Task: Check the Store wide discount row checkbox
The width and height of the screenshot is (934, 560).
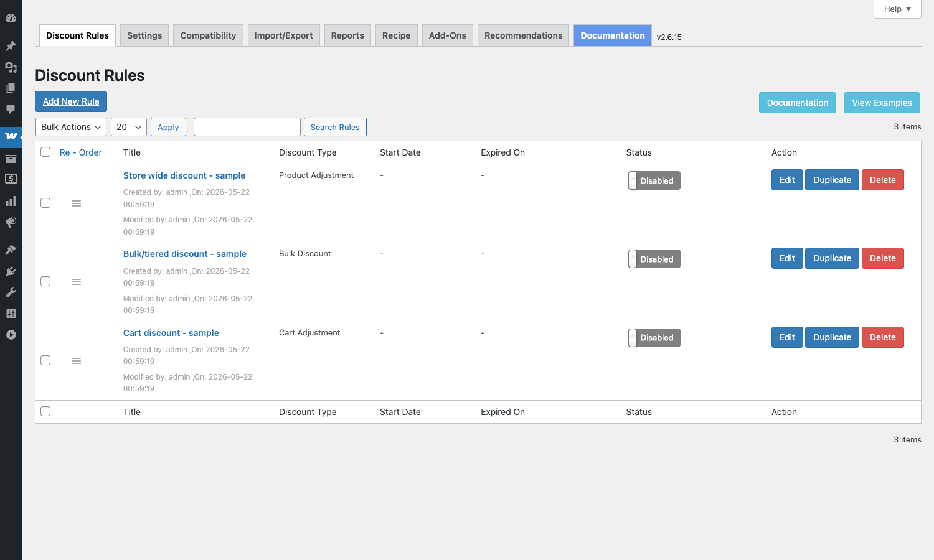Action: pyautogui.click(x=45, y=203)
